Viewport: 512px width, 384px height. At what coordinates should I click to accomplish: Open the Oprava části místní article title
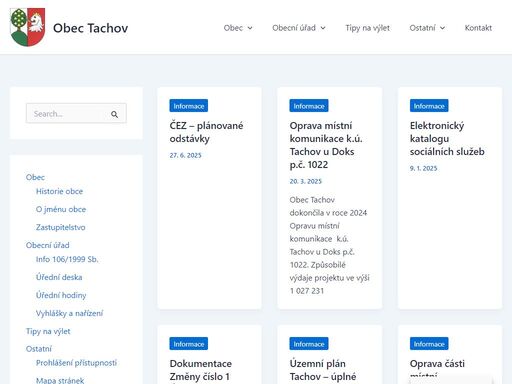pyautogui.click(x=437, y=368)
